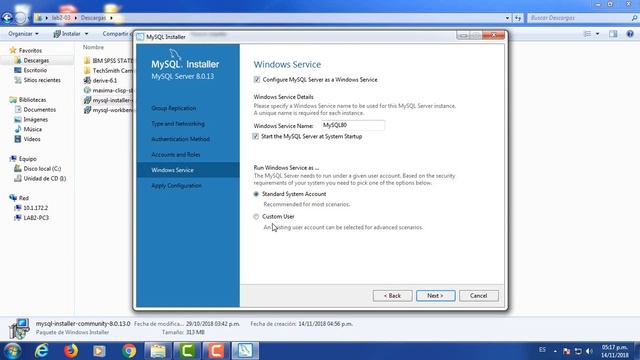
Task: Click the Bibliotecas icon
Action: click(x=13, y=100)
